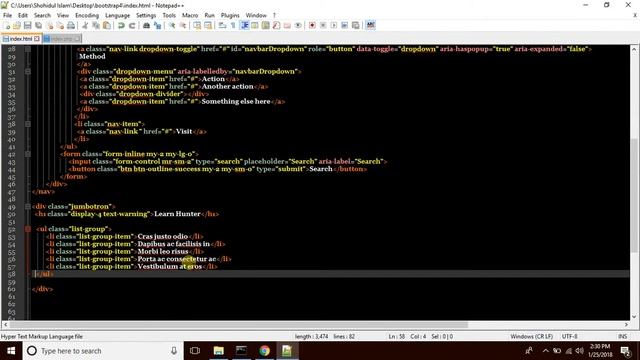Open Find with the binoculars icon
The height and width of the screenshot is (360, 640).
click(146, 25)
